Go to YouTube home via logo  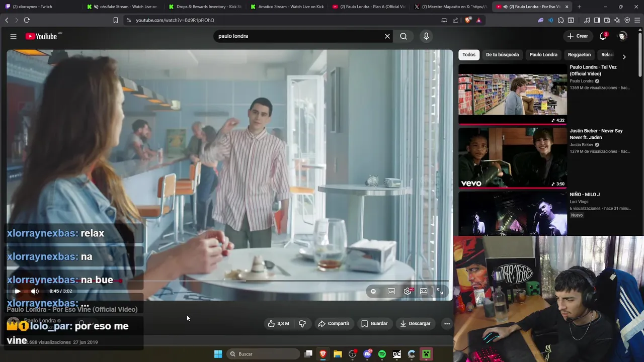tap(41, 36)
